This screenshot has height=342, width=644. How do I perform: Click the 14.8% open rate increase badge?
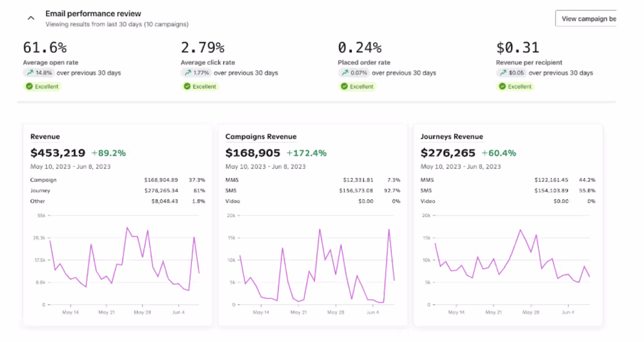tap(39, 73)
